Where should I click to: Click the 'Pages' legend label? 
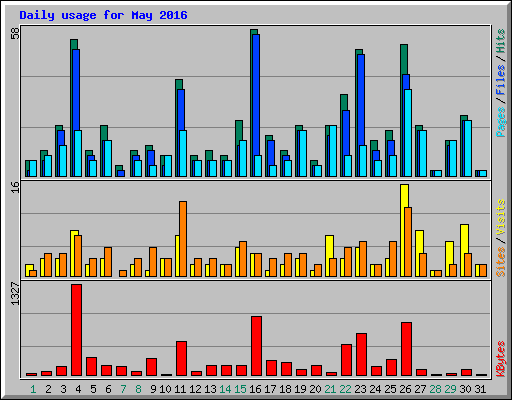point(501,122)
